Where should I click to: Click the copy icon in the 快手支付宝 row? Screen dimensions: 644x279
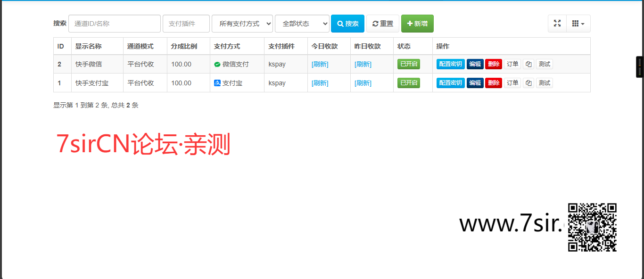[528, 83]
